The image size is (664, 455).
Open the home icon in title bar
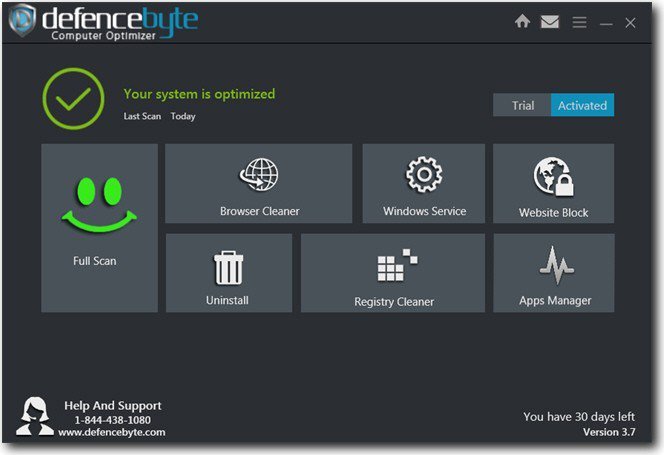[522, 21]
